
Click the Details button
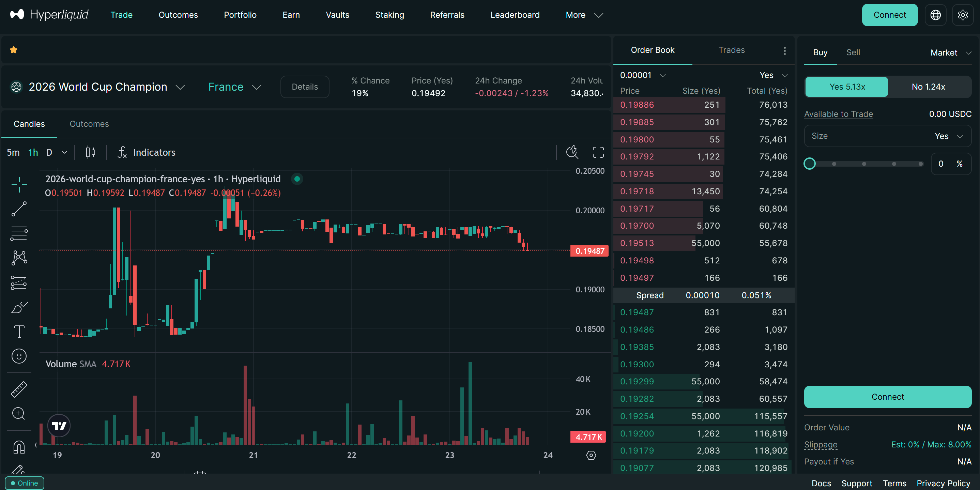click(x=305, y=87)
